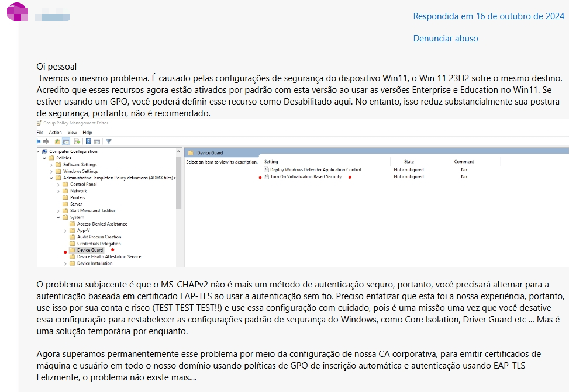
Task: Select 'Turn On Virtualization Based Security' setting
Action: 305,176
